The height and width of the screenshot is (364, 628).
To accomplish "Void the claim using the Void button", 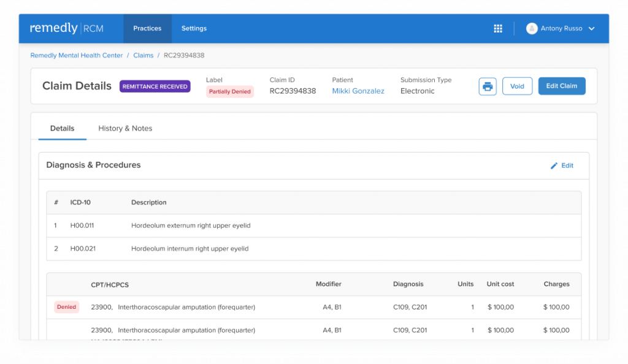I will [517, 86].
